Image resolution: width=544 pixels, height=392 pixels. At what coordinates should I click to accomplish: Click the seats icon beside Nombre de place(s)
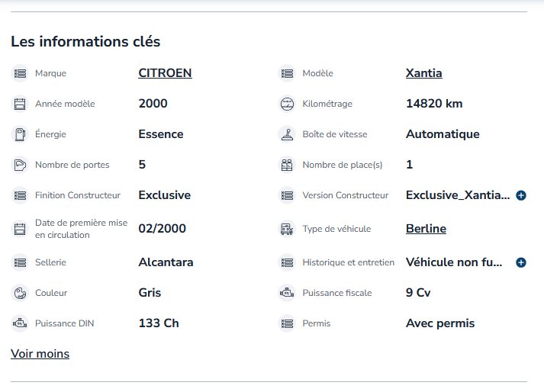tap(287, 165)
